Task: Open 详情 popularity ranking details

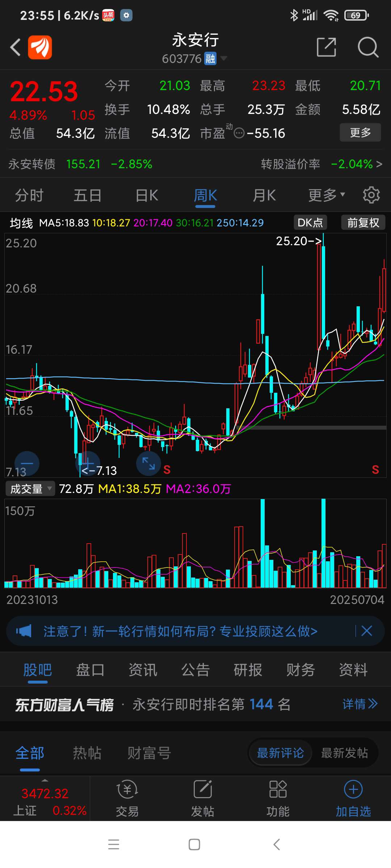Action: point(360,704)
